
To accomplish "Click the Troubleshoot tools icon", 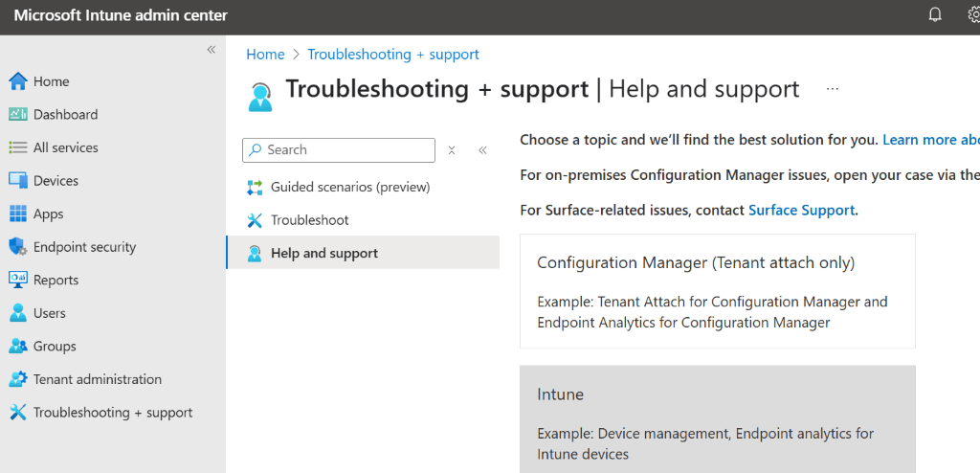I will 255,220.
